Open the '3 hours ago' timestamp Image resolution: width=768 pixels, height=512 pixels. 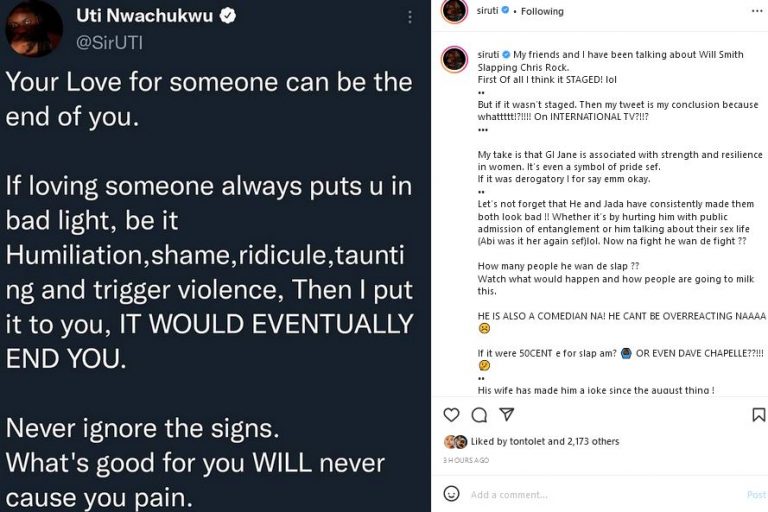(465, 460)
